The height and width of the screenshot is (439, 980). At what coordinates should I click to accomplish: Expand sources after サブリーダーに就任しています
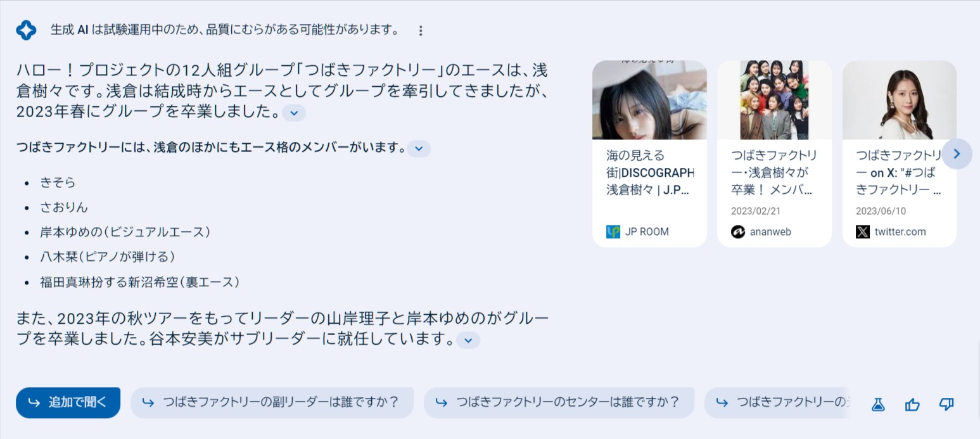pos(468,340)
